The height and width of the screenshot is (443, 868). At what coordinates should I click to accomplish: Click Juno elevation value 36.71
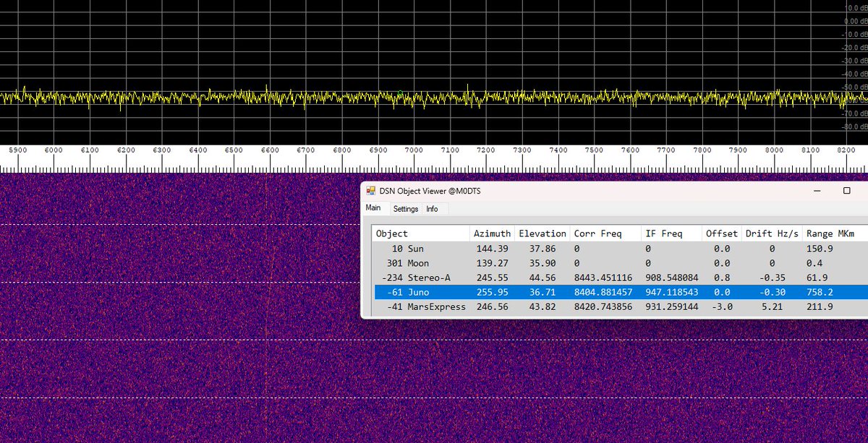pyautogui.click(x=542, y=292)
